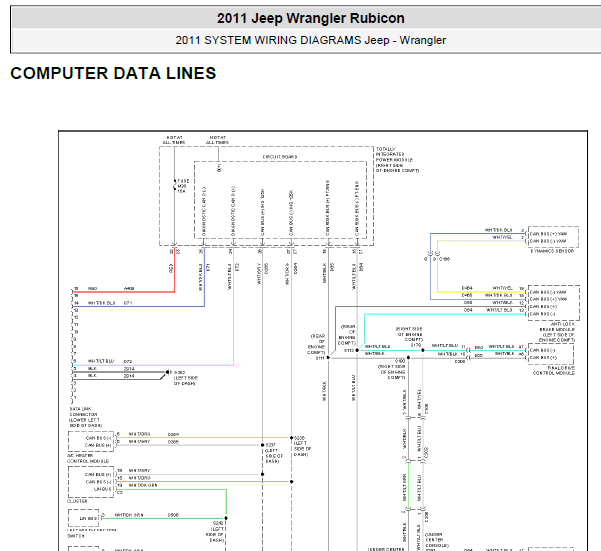The image size is (601, 551).
Task: Click the fuse M28 symbol
Action: 174,186
